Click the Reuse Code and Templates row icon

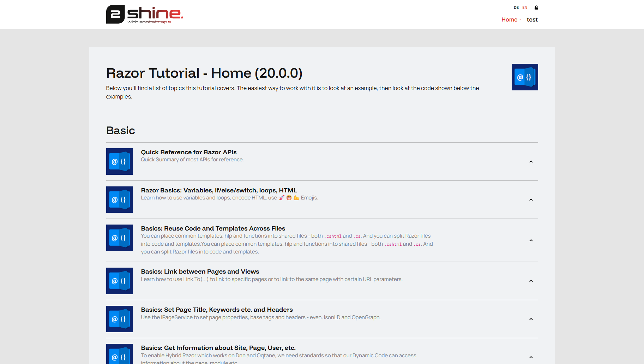tap(119, 238)
